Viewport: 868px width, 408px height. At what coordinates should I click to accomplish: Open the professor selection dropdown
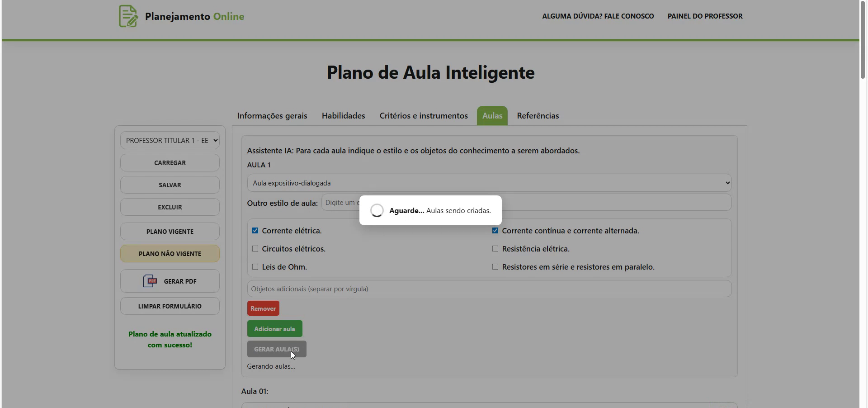(x=170, y=140)
